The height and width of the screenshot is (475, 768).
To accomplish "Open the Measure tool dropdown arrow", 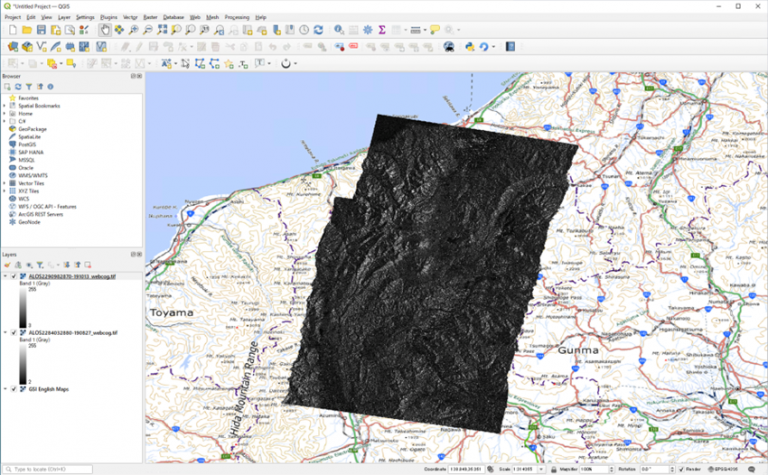I will 425,30.
